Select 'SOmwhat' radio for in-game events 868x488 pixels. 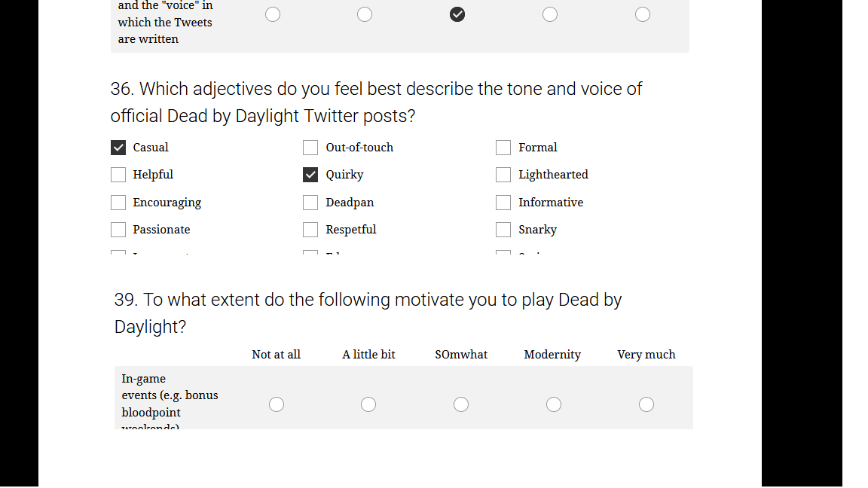coord(461,405)
